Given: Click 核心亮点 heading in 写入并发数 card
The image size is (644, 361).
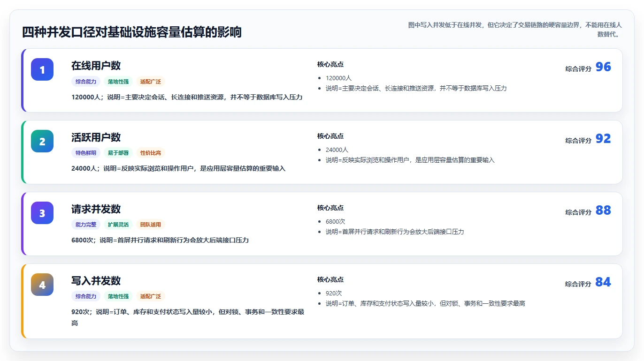Looking at the screenshot, I should [330, 280].
